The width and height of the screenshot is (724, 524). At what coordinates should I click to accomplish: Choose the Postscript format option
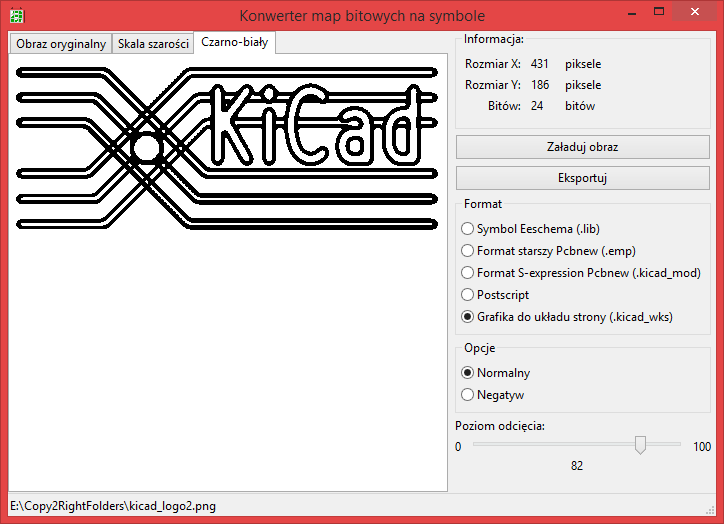[495, 295]
